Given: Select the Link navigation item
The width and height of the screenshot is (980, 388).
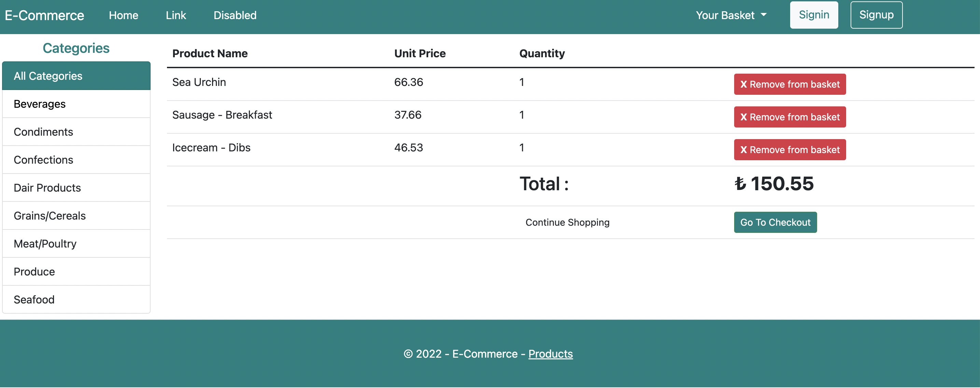Looking at the screenshot, I should click(x=176, y=15).
